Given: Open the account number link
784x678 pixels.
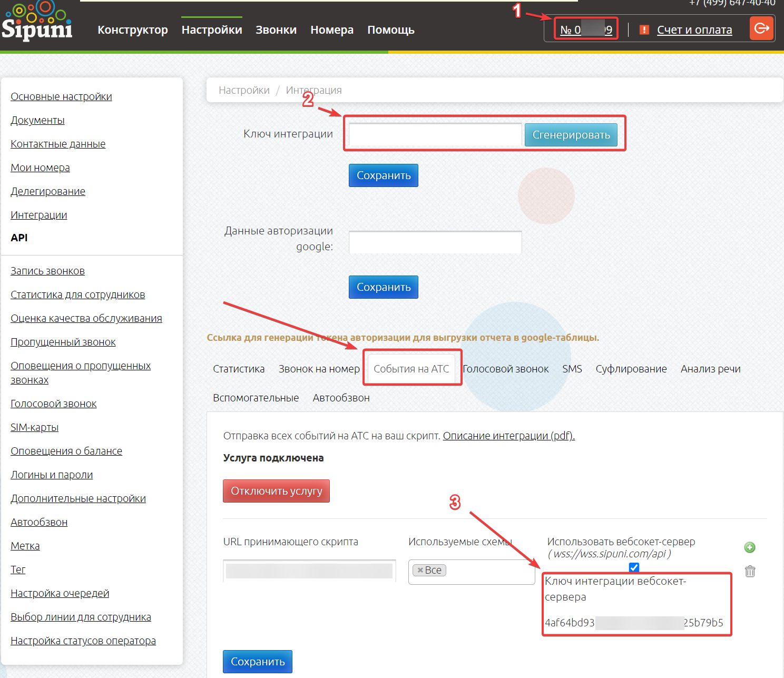Looking at the screenshot, I should tap(586, 30).
